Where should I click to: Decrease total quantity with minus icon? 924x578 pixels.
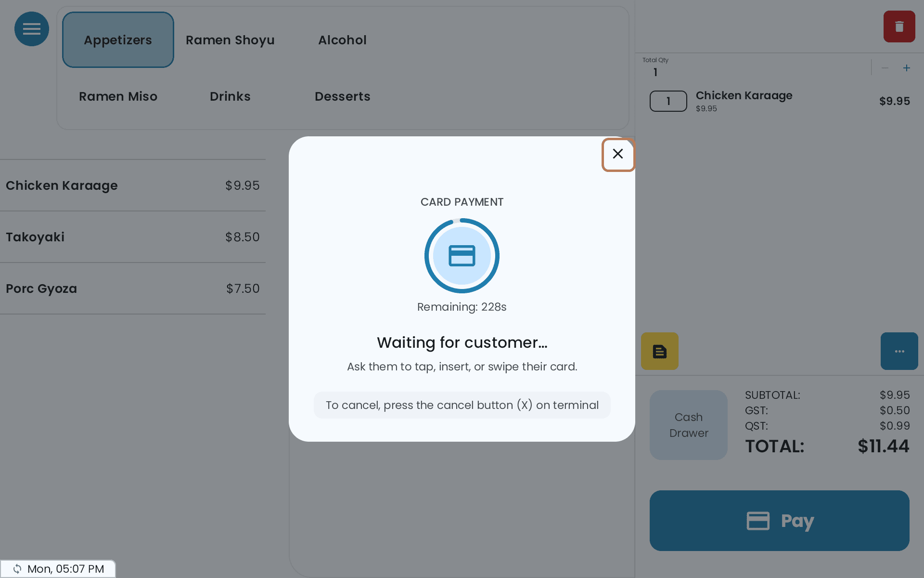coord(885,68)
